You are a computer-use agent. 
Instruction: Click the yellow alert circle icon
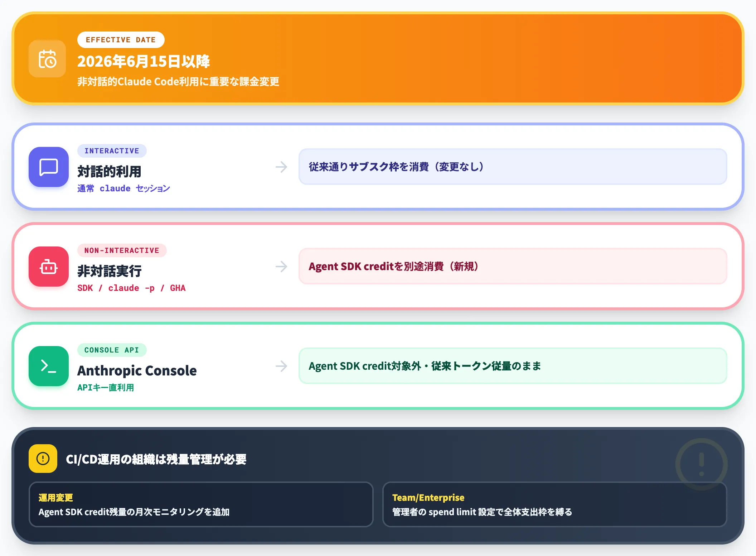click(x=43, y=459)
